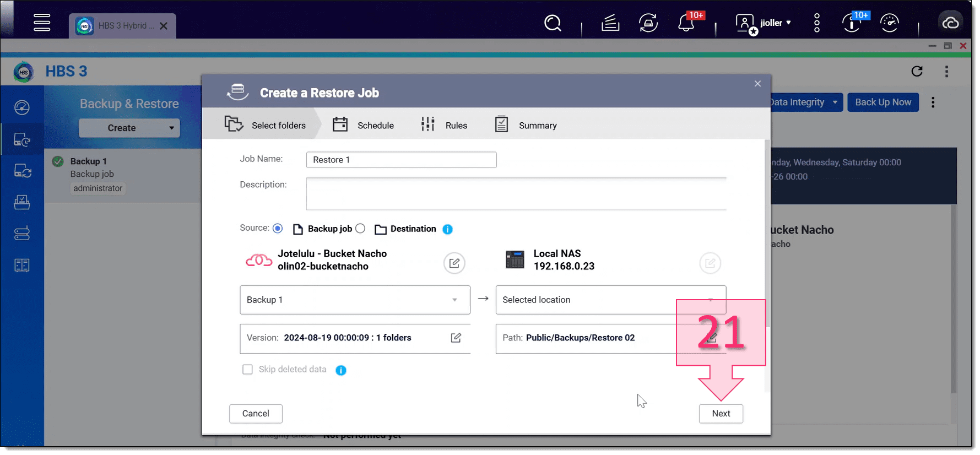Open the Selected location dropdown

[611, 300]
